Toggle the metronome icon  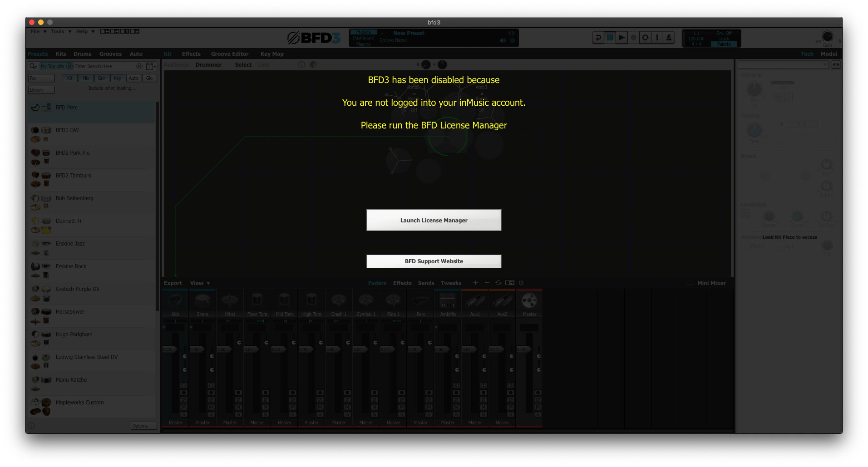669,38
